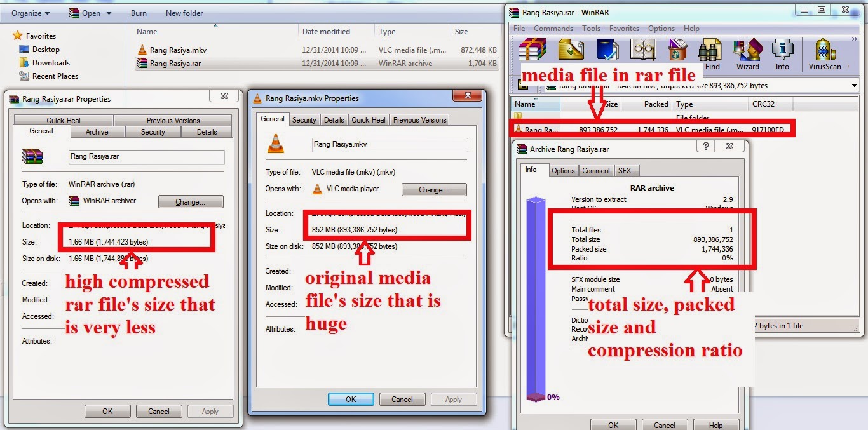Open the Help menu in WinRAR

(691, 29)
